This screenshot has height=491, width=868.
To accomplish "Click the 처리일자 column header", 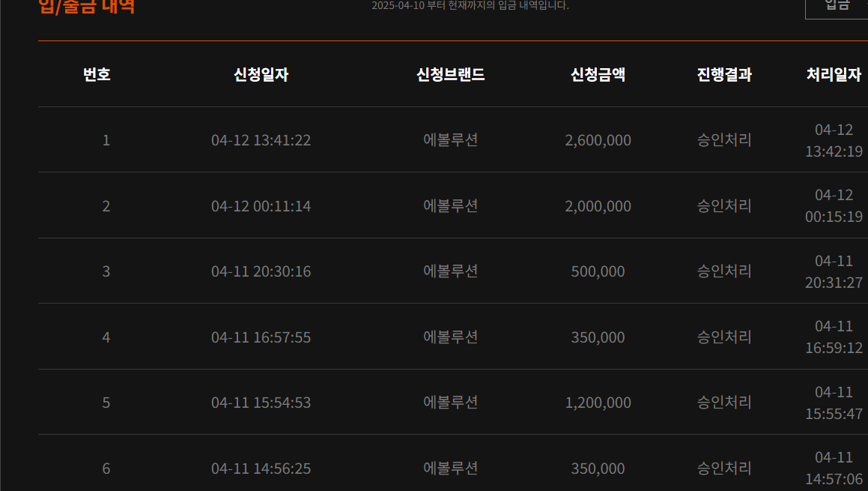I will point(834,75).
